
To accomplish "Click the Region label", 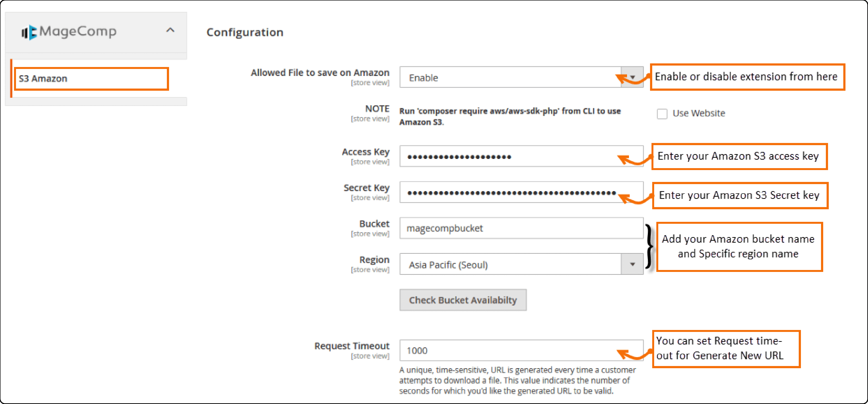I will pyautogui.click(x=374, y=260).
